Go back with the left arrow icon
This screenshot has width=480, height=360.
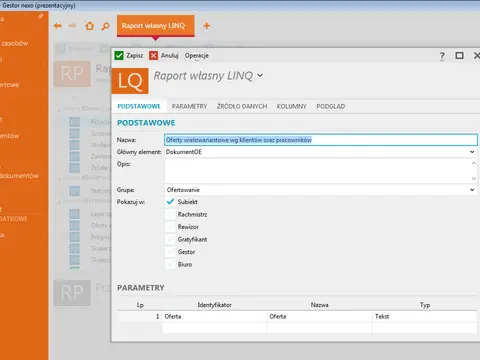[58, 26]
